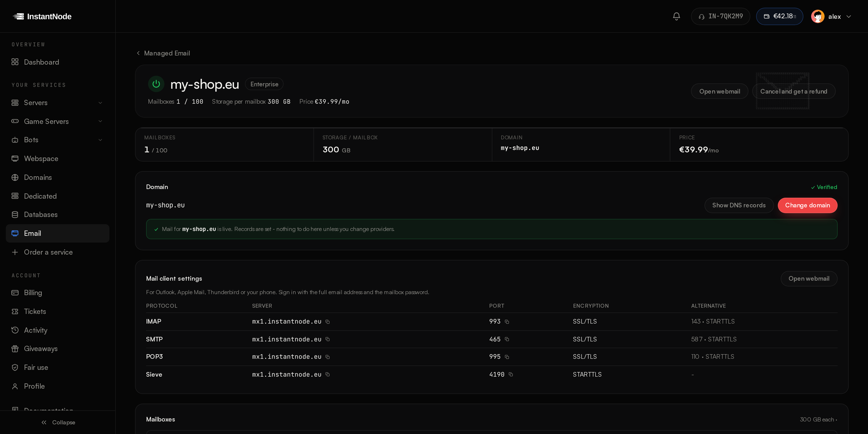Image resolution: width=868 pixels, height=434 pixels.
Task: Copy the Sieve port 4190
Action: pyautogui.click(x=511, y=374)
